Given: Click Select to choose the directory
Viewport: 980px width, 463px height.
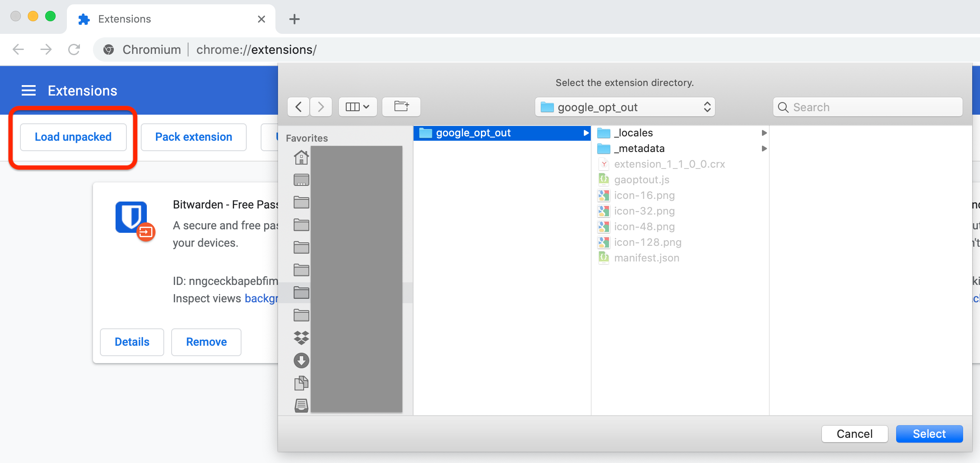Looking at the screenshot, I should (x=929, y=434).
